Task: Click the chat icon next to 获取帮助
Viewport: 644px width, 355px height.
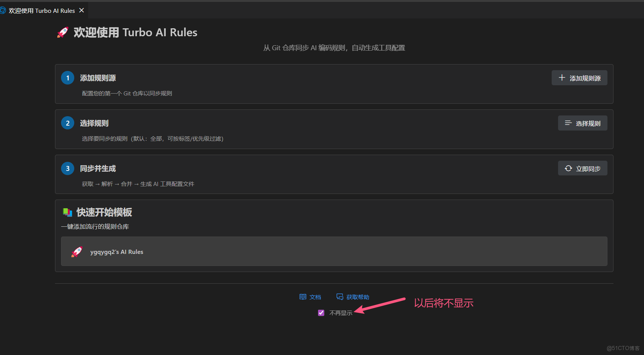Action: (340, 297)
